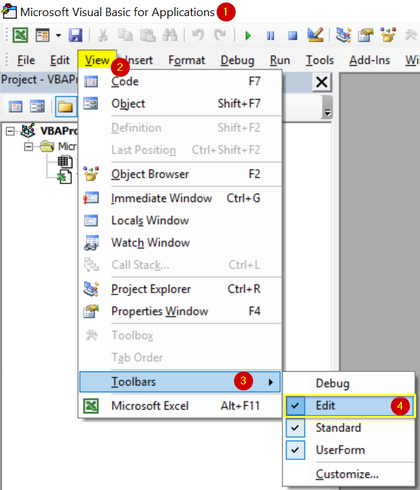Click the Cut scissors icon
Image resolution: width=420 pixels, height=490 pixels.
103,35
